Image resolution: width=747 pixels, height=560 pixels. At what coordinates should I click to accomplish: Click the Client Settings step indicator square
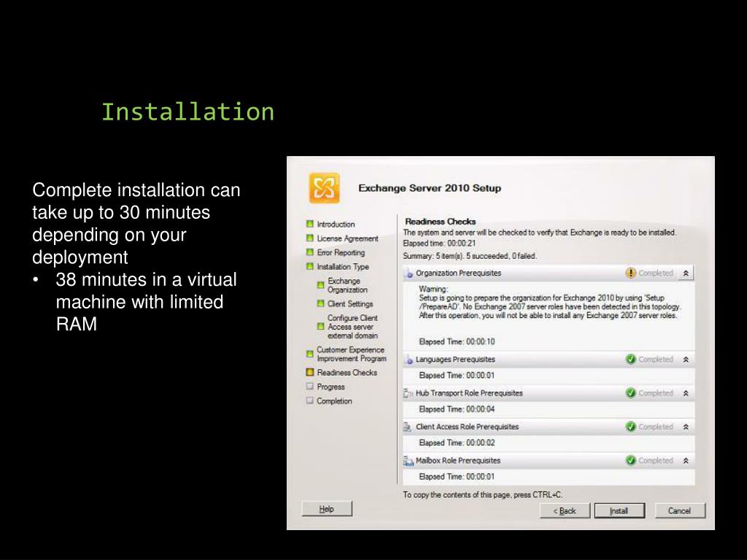pos(321,303)
